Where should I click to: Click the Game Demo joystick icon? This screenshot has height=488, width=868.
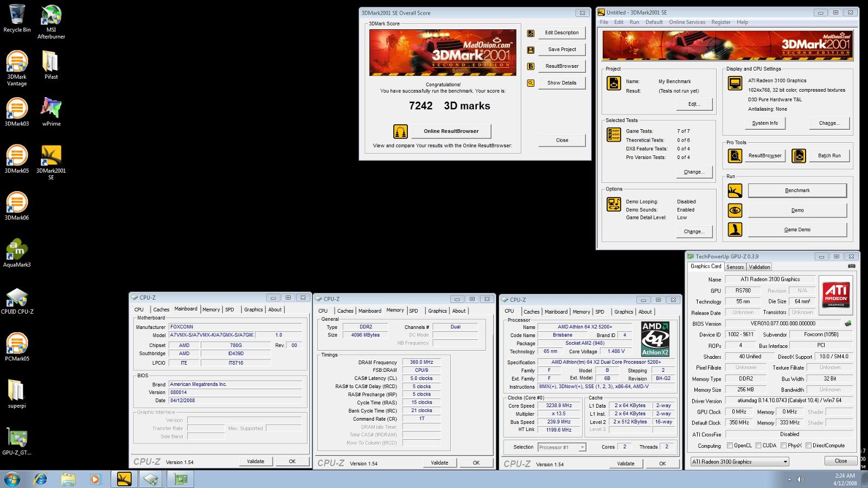tap(735, 230)
